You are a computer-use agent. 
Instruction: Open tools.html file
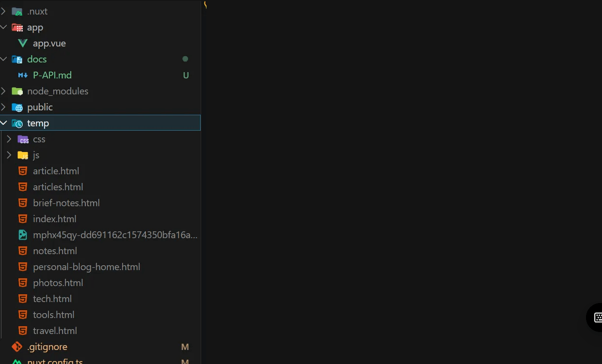click(54, 315)
